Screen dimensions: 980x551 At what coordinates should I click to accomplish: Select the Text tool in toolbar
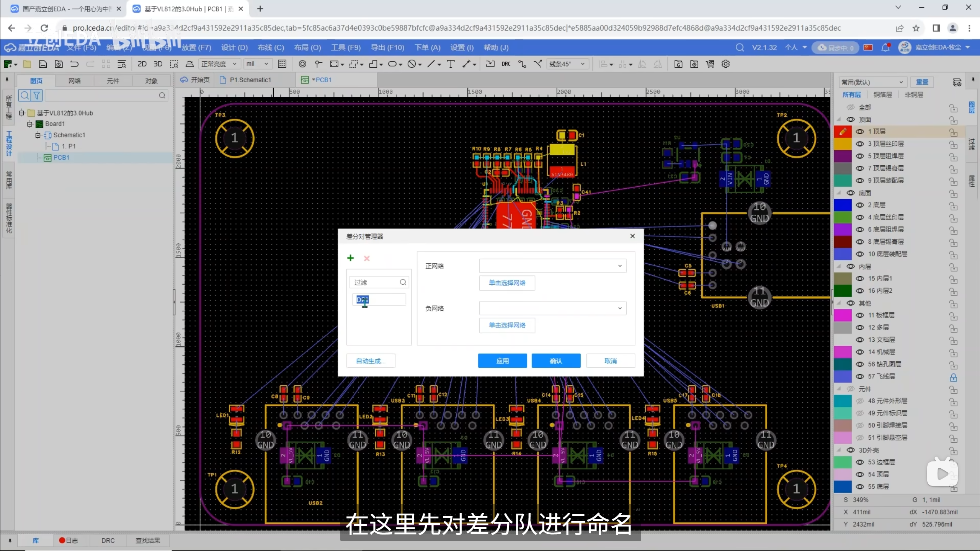pos(451,64)
